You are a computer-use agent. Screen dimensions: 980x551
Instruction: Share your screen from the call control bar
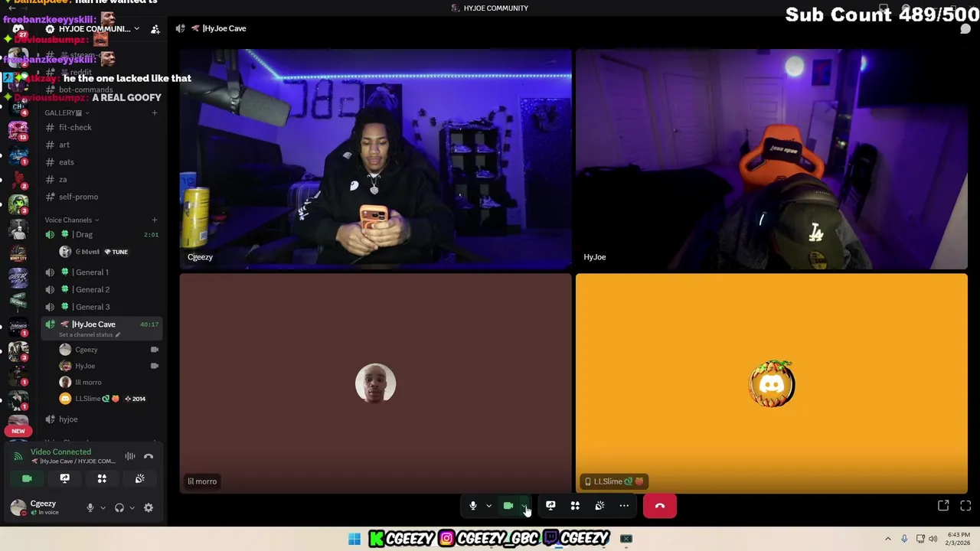tap(550, 506)
